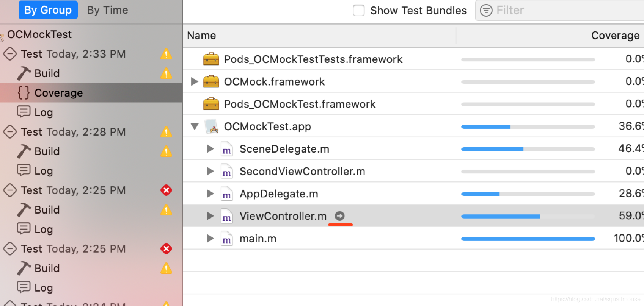Image resolution: width=644 pixels, height=306 pixels.
Task: Expand the OCMock.framework row
Action: tap(195, 81)
